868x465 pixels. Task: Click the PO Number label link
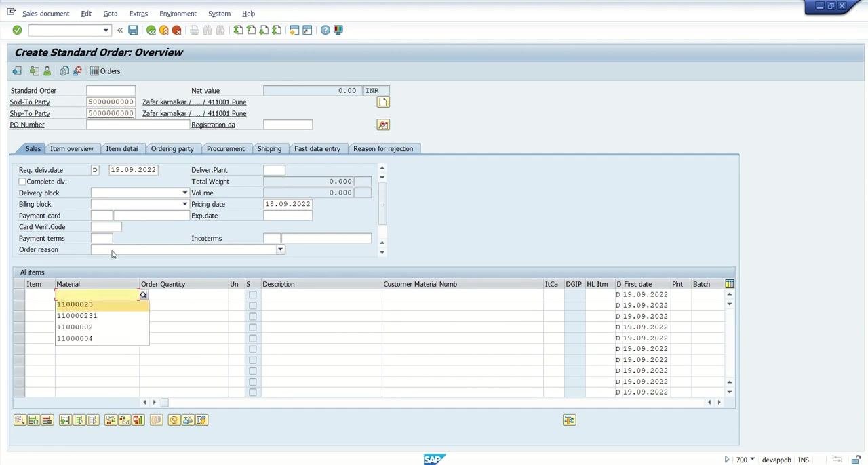point(27,125)
